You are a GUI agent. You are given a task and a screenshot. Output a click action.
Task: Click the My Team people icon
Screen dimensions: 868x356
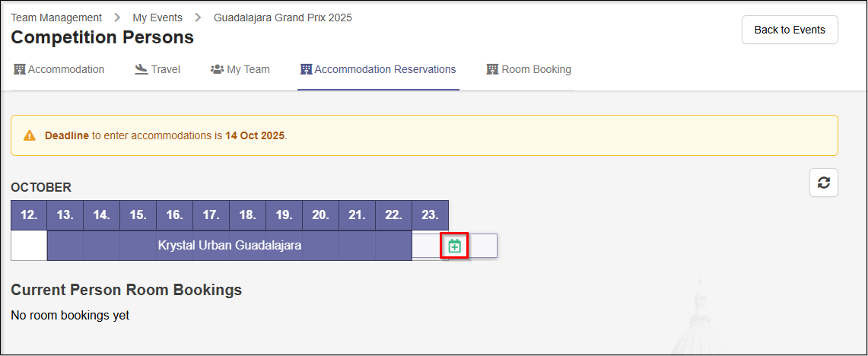pos(217,69)
